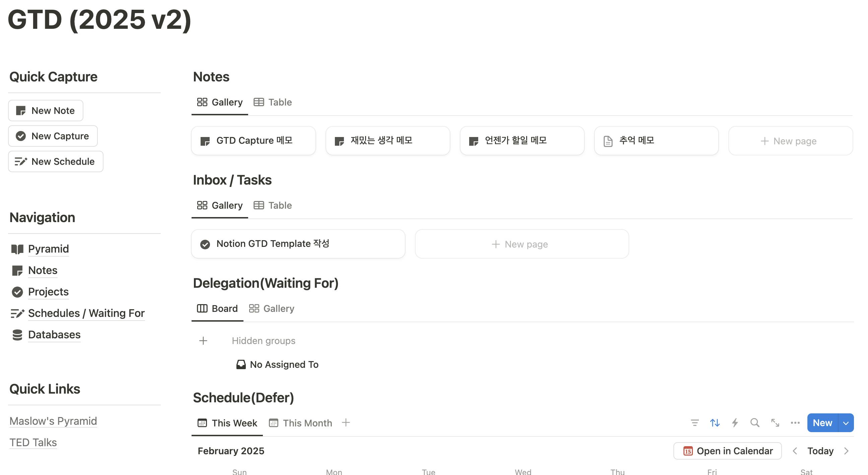This screenshot has height=475, width=868.
Task: Switch to This Month tab
Action: [x=301, y=423]
